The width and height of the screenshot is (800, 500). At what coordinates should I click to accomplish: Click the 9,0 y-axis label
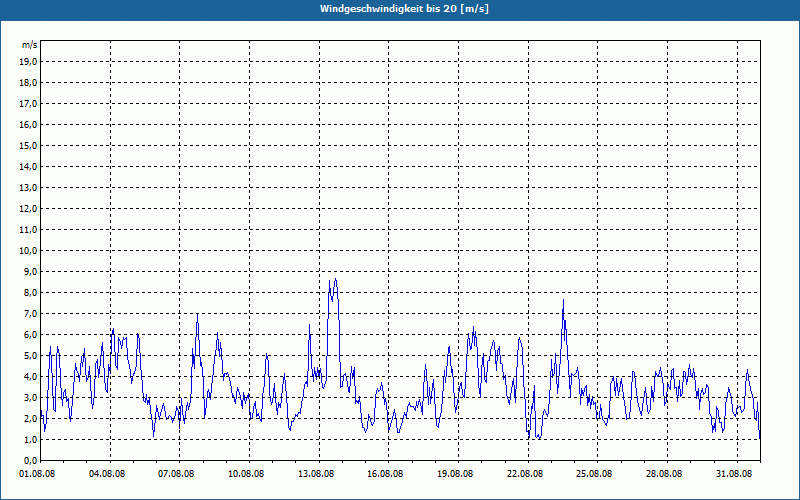[30, 271]
